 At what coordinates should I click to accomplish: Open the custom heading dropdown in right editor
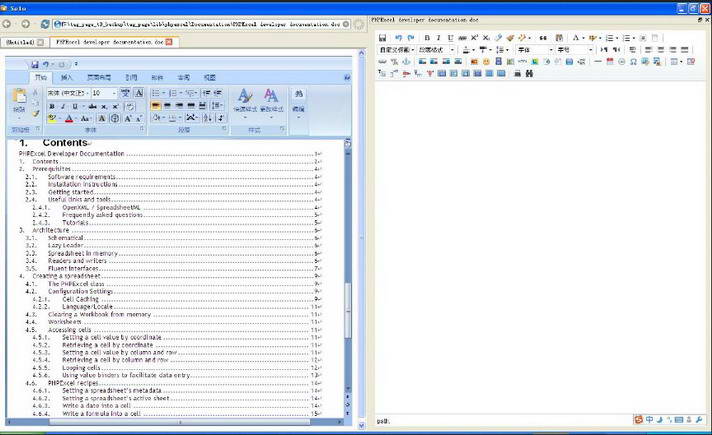click(397, 49)
